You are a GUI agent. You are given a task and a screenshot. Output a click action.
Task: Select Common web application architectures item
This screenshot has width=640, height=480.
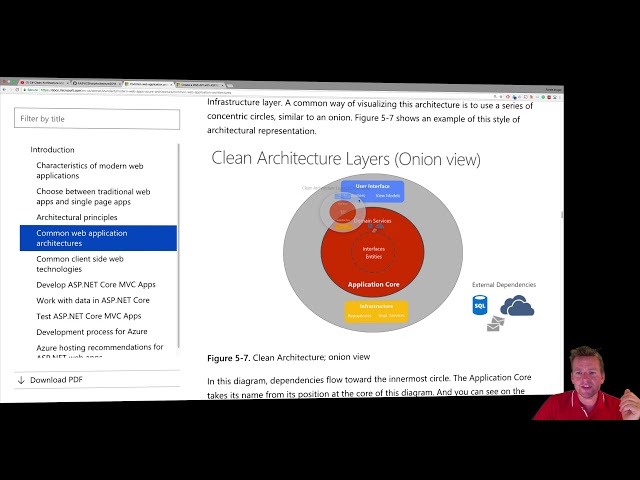coord(98,238)
